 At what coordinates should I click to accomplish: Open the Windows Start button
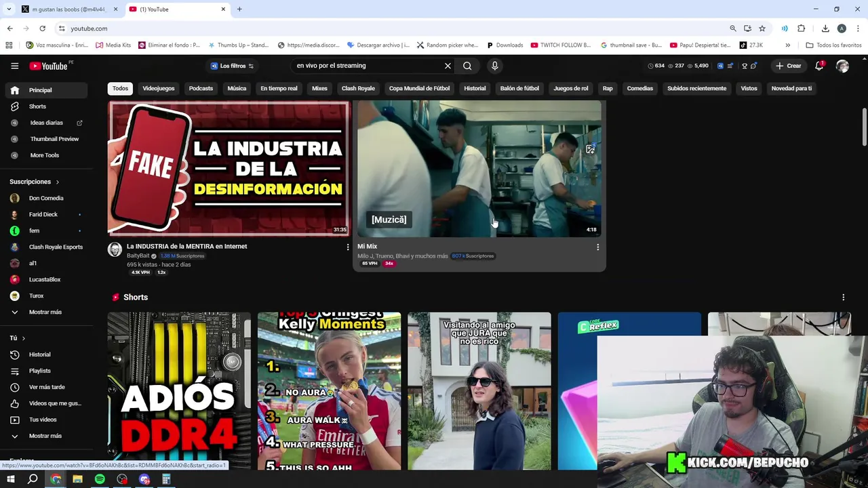(x=10, y=479)
